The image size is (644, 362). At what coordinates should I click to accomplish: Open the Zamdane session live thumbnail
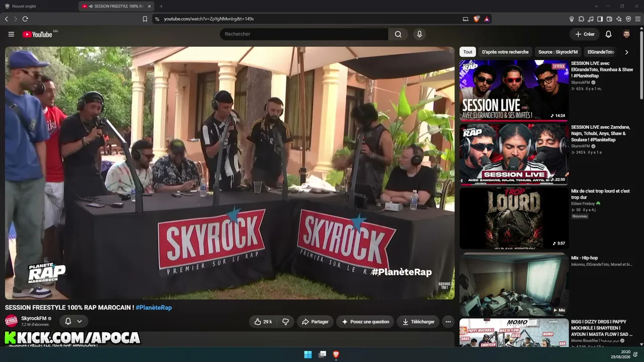click(514, 154)
